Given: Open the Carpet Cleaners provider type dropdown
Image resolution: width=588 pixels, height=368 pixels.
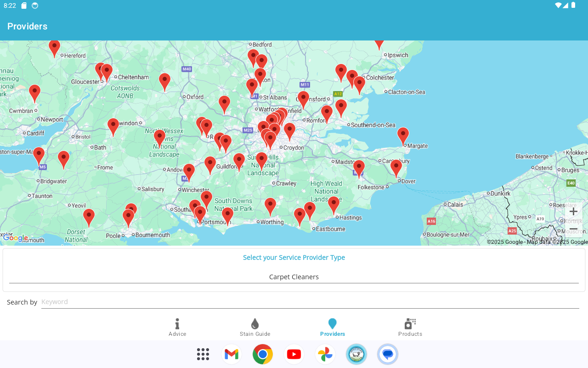Looking at the screenshot, I should coord(294,277).
